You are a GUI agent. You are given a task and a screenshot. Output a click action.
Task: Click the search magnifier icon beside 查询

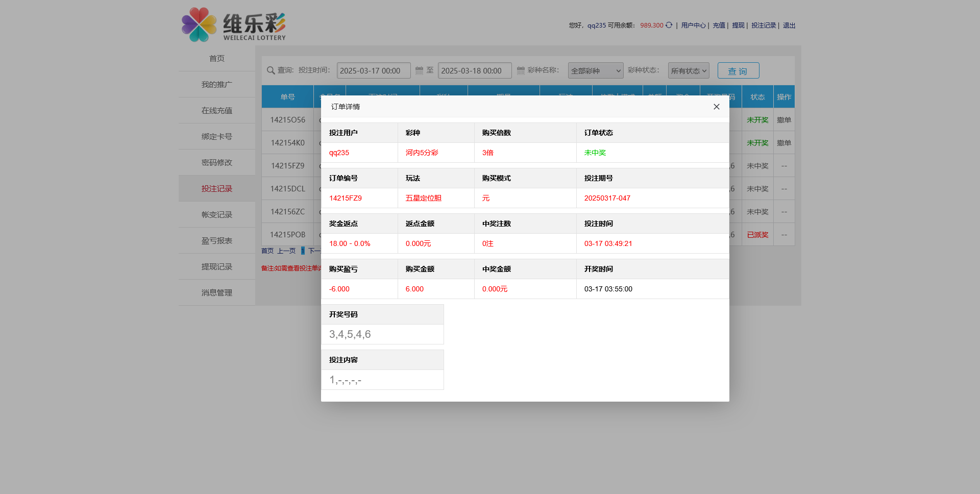click(270, 70)
